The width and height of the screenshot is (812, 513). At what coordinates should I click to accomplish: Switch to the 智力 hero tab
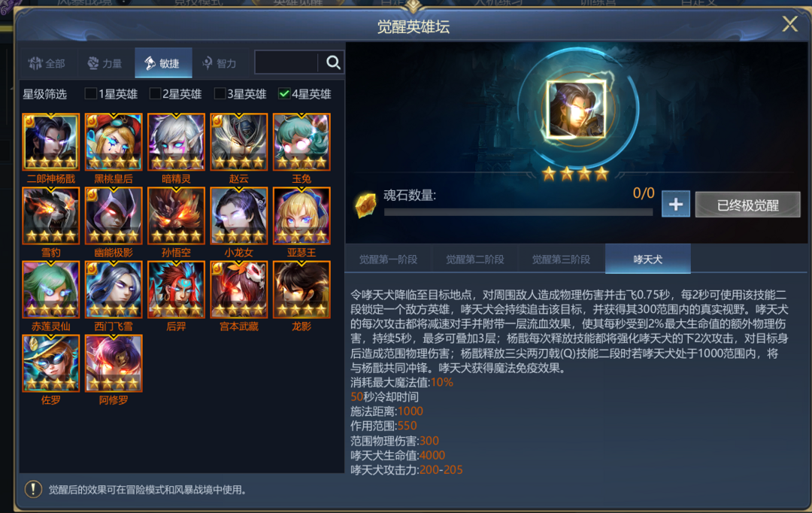220,63
